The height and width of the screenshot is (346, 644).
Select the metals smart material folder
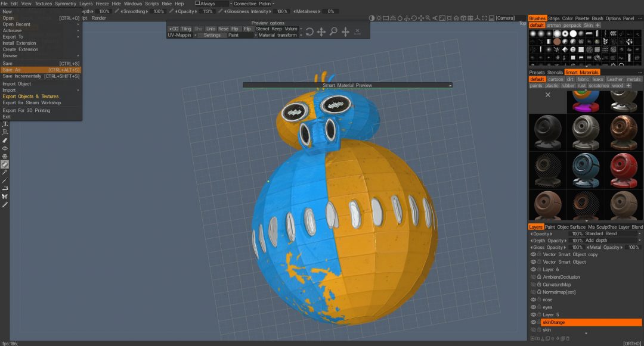(633, 79)
